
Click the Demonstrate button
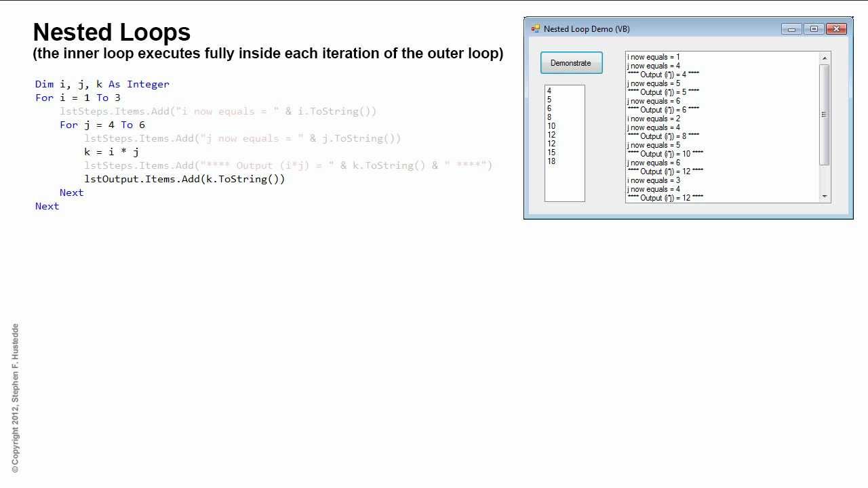571,63
